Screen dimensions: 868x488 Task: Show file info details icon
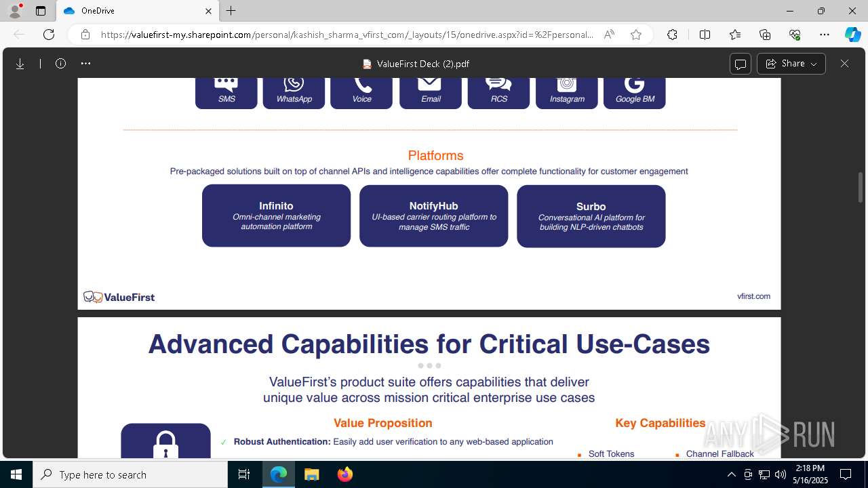pos(60,64)
